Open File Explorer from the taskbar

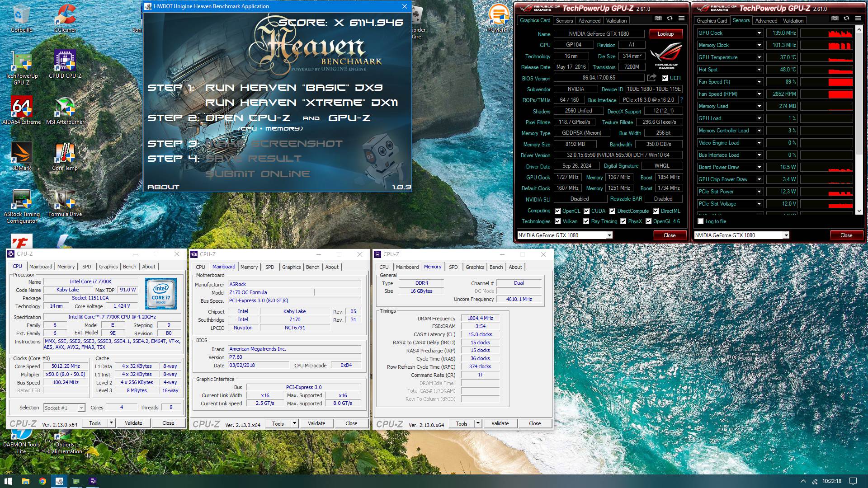[25, 481]
